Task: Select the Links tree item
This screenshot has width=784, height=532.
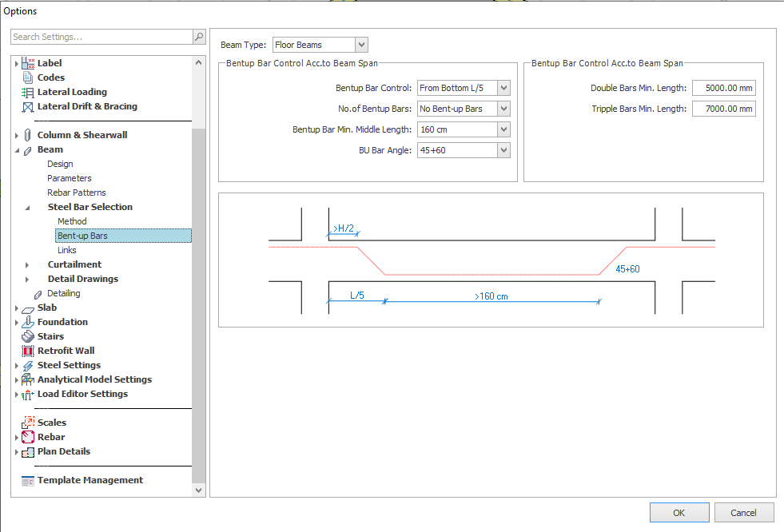Action: [67, 250]
